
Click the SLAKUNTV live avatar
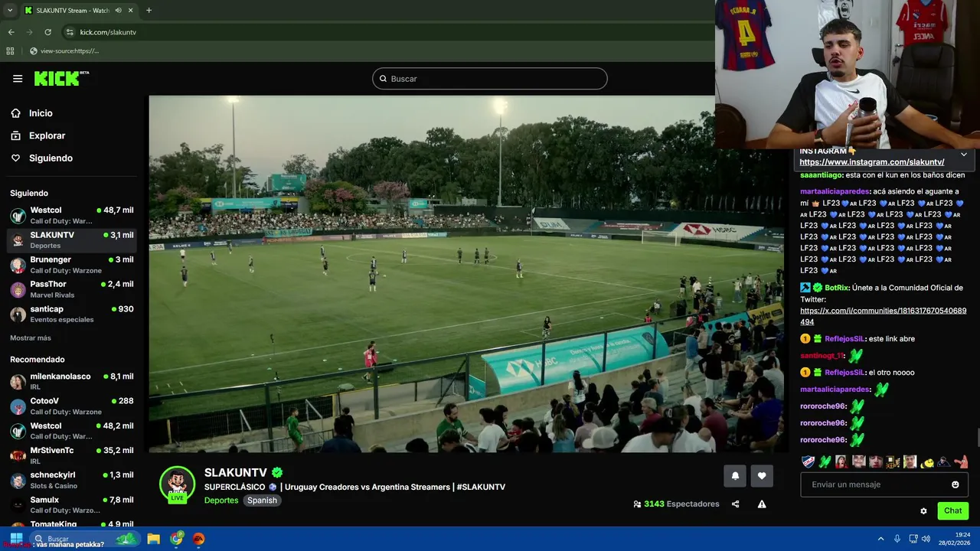coord(177,484)
